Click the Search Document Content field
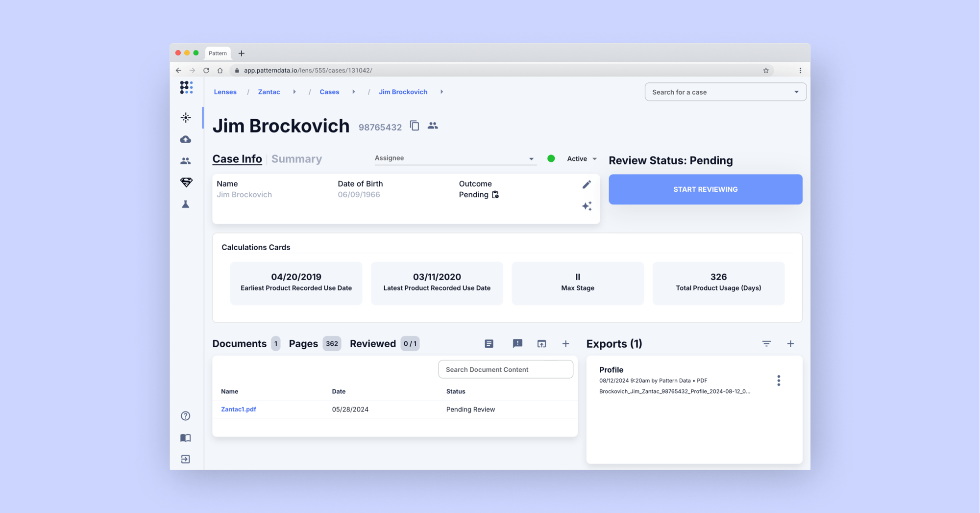The image size is (980, 513). coord(506,369)
